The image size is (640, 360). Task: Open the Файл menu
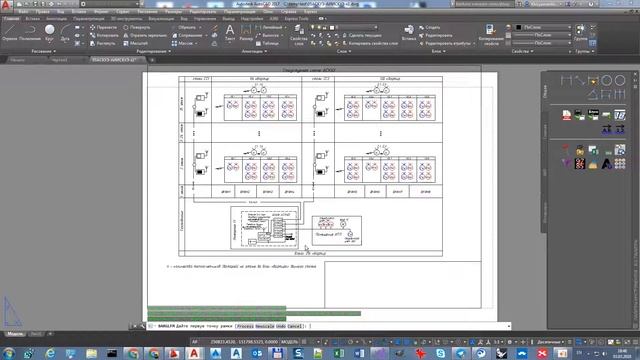(23, 12)
